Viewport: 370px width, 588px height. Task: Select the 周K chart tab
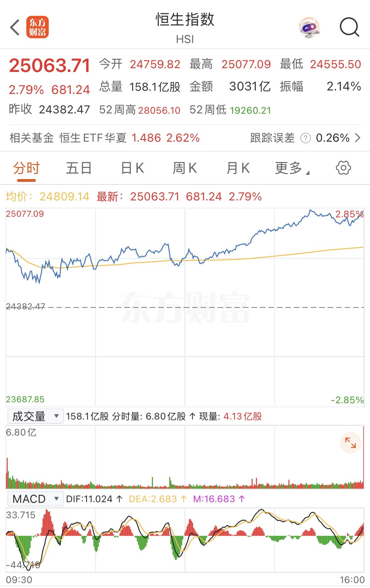pos(185,168)
